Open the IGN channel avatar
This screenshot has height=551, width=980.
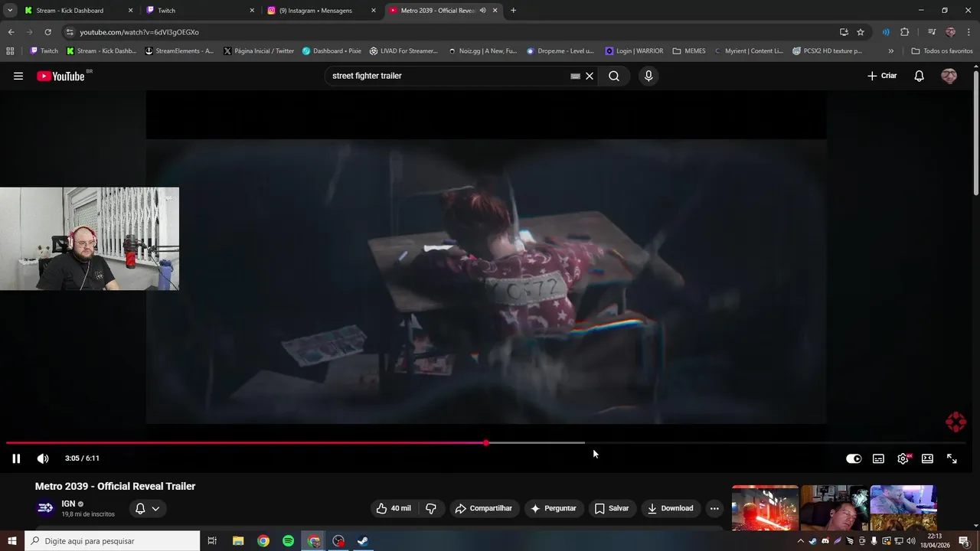(x=45, y=507)
